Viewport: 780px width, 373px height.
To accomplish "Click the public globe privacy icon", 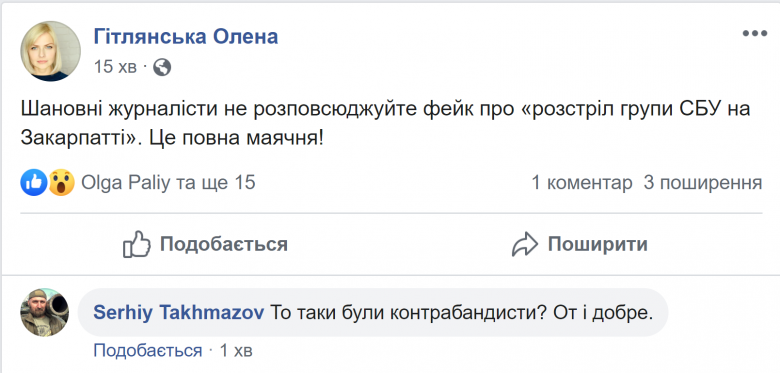I will (x=162, y=67).
